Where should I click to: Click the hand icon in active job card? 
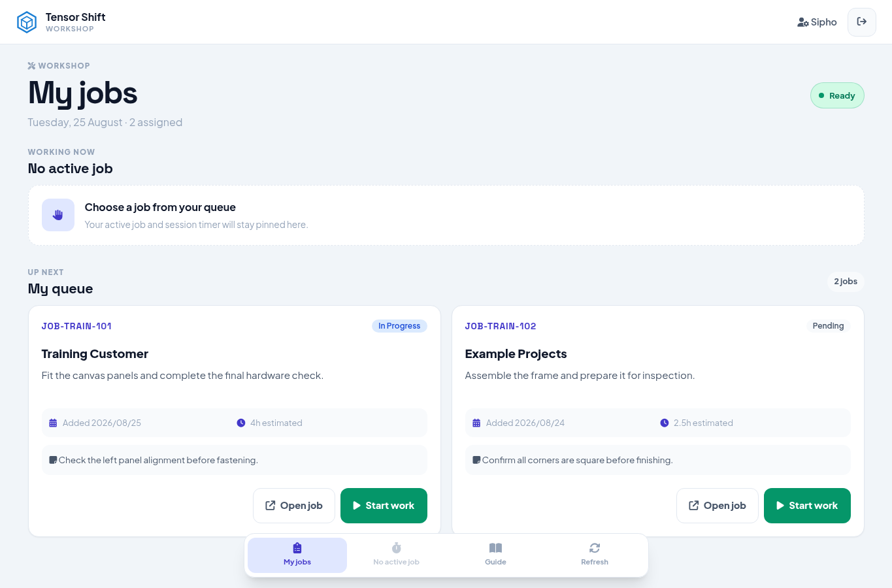58,215
